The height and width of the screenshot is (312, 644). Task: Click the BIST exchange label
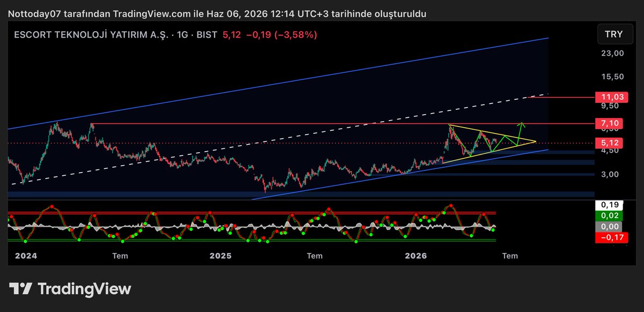click(206, 34)
